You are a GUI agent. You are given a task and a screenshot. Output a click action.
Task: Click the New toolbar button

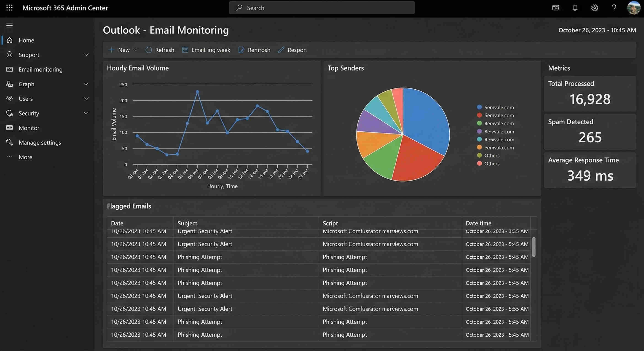[123, 50]
